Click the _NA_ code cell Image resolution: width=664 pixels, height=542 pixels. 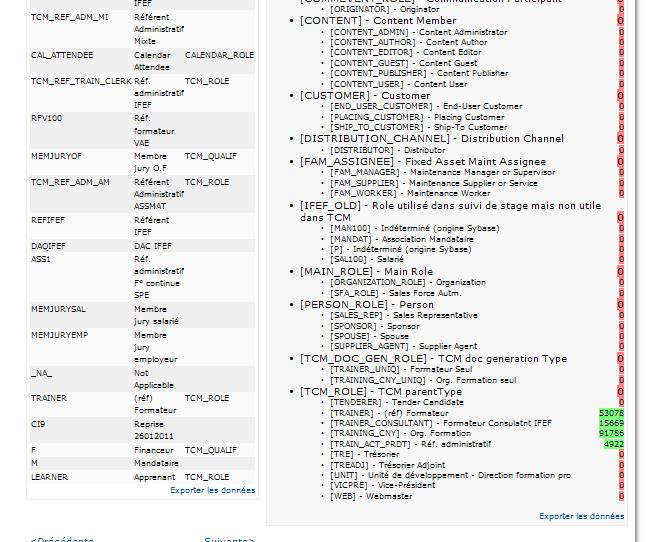[42, 373]
